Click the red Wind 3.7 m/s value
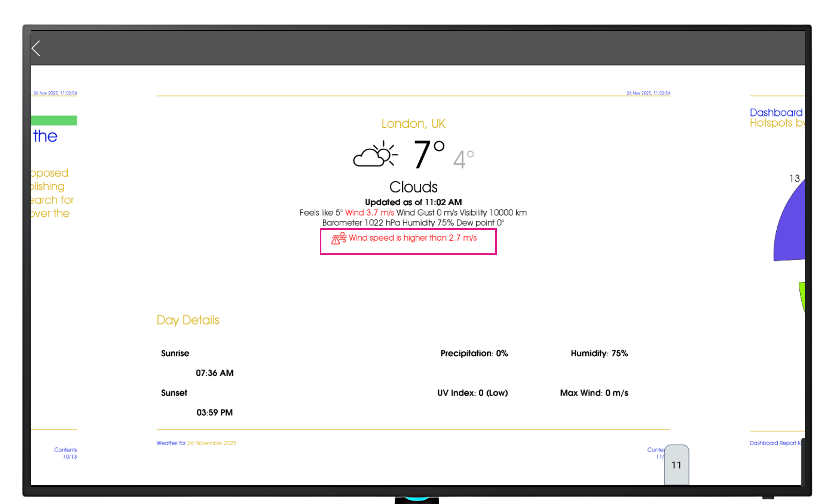Screen dimensions: 838x504 click(370, 213)
